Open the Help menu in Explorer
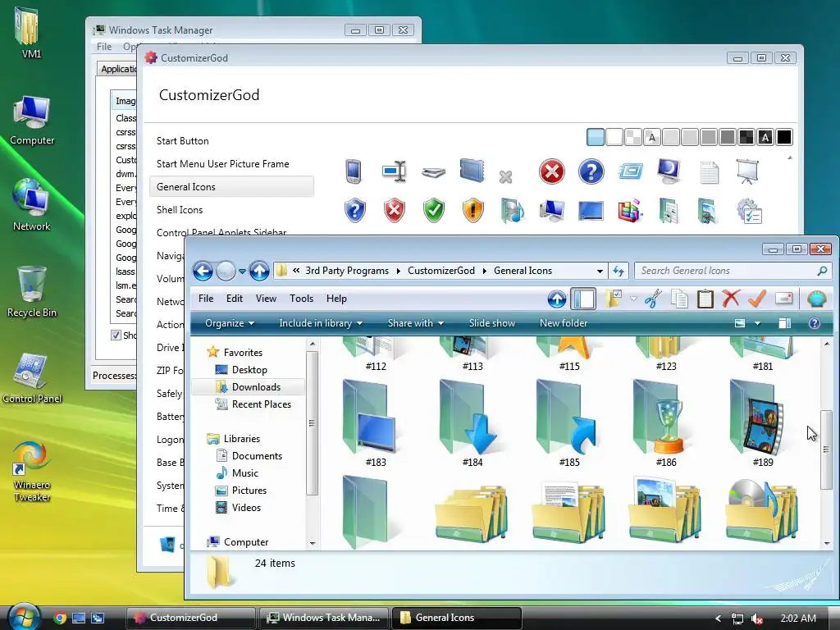 pyautogui.click(x=336, y=299)
